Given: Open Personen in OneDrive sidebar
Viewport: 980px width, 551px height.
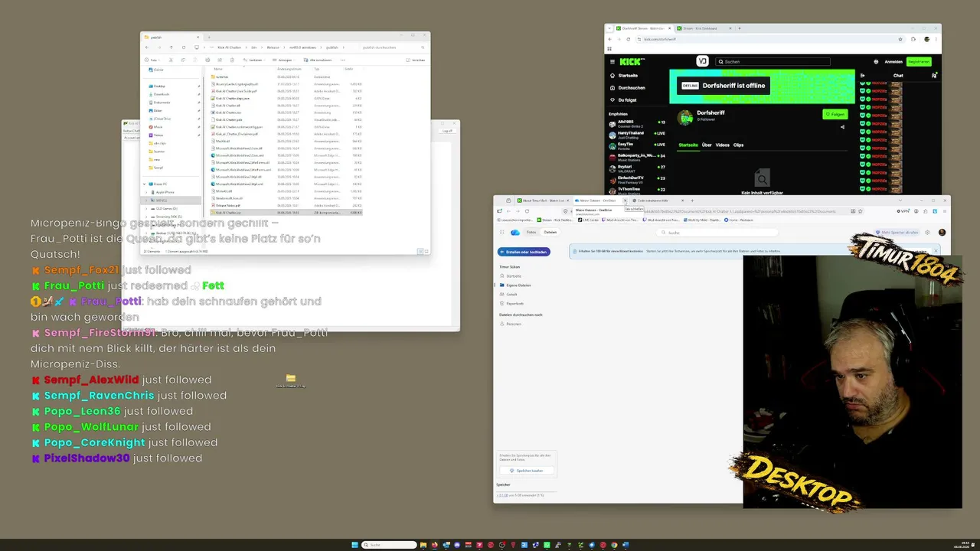Looking at the screenshot, I should click(x=513, y=324).
